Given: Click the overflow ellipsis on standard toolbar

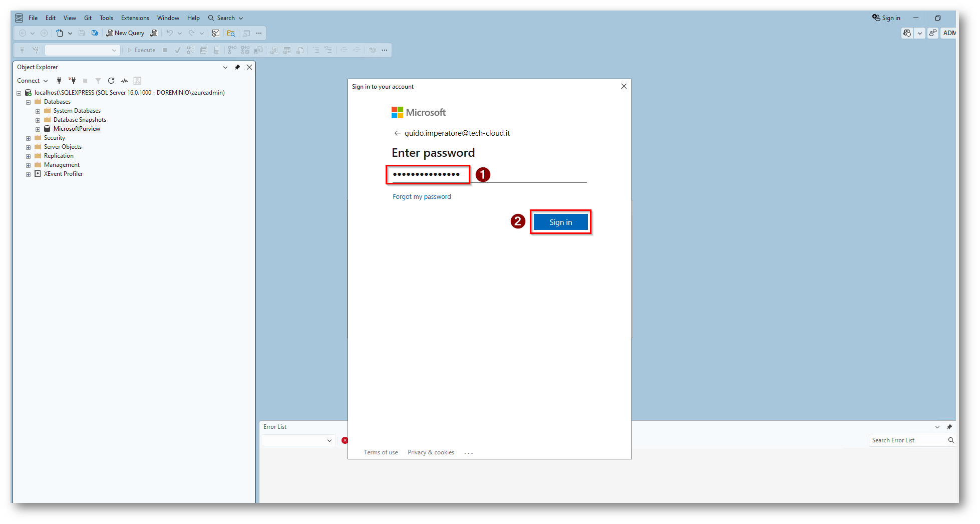Looking at the screenshot, I should click(259, 33).
